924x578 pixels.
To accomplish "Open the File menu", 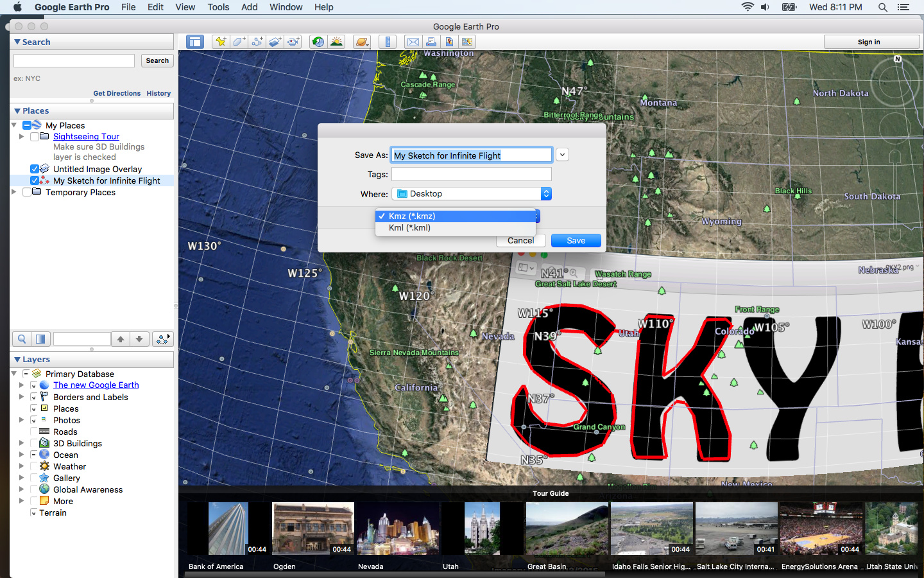I will point(128,7).
